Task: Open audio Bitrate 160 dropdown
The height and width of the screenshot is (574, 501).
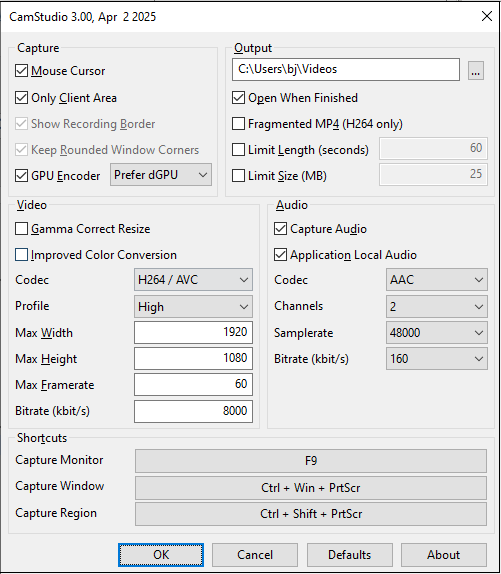Action: point(437,358)
